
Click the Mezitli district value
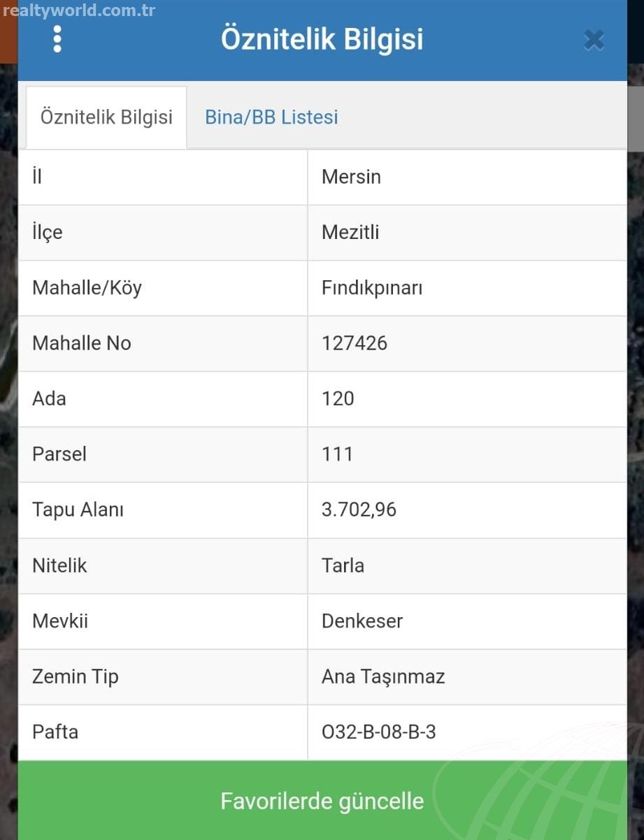click(350, 232)
